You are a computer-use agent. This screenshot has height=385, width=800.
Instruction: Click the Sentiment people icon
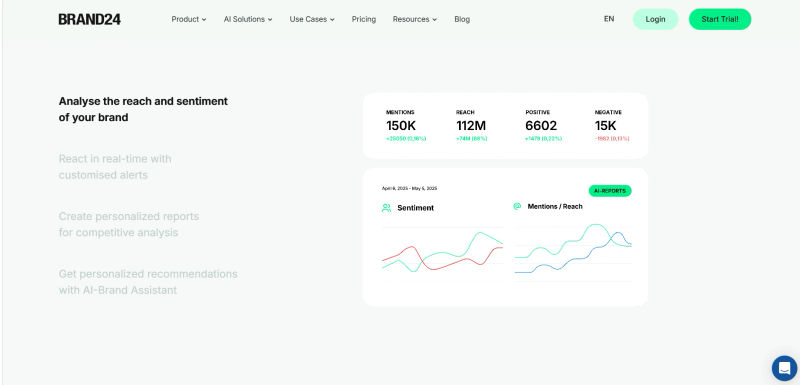click(387, 208)
